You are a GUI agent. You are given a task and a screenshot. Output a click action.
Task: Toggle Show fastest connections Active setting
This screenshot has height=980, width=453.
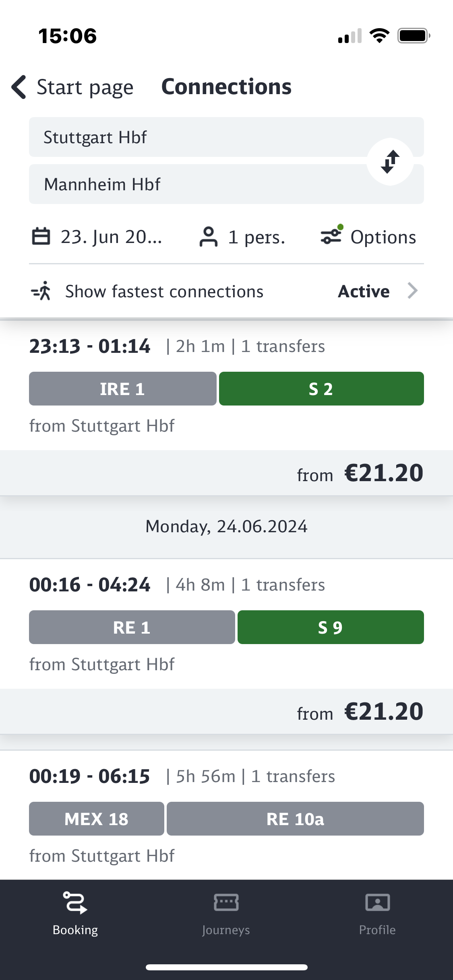[364, 291]
